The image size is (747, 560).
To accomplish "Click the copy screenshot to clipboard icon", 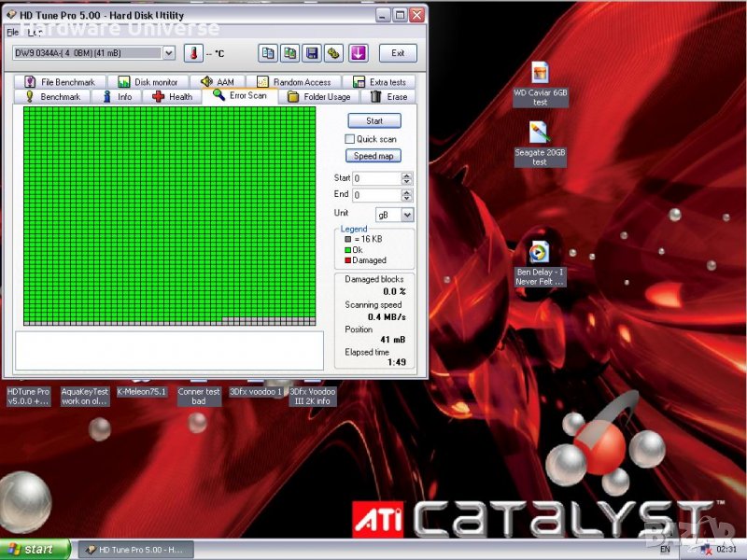I will (x=290, y=53).
